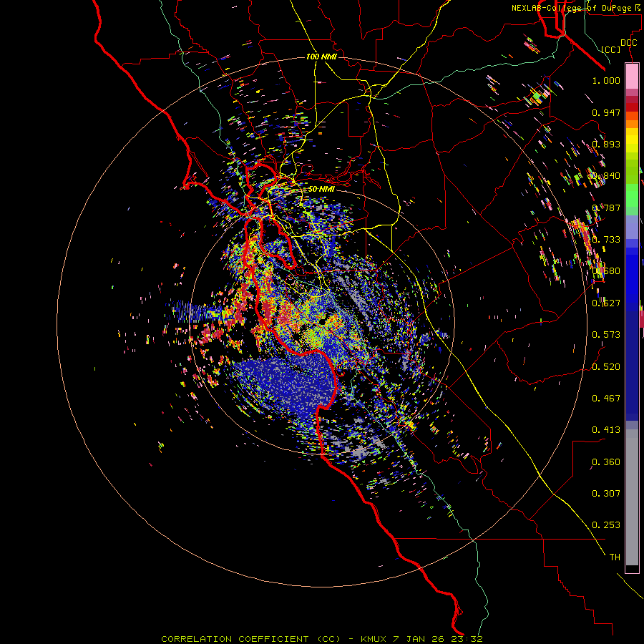Click the CORRELATION COEFFICIENT (CC) caption text
Screen dimensions: 644x644
tap(250, 639)
